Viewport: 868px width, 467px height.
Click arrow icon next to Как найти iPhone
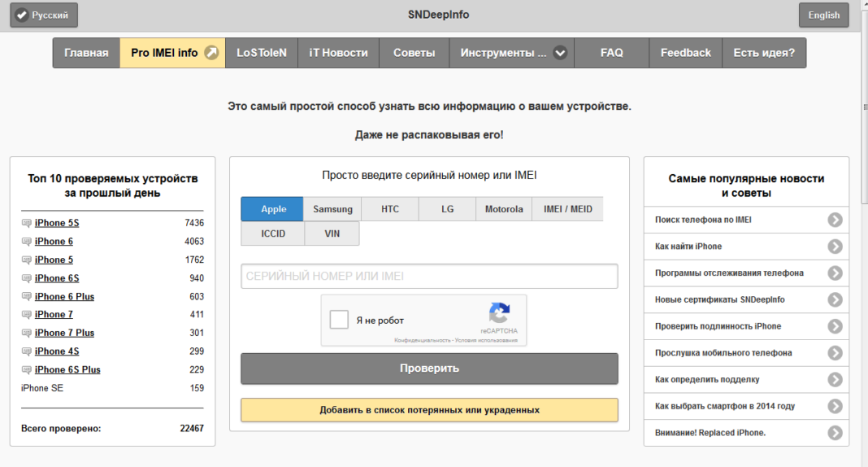click(835, 247)
